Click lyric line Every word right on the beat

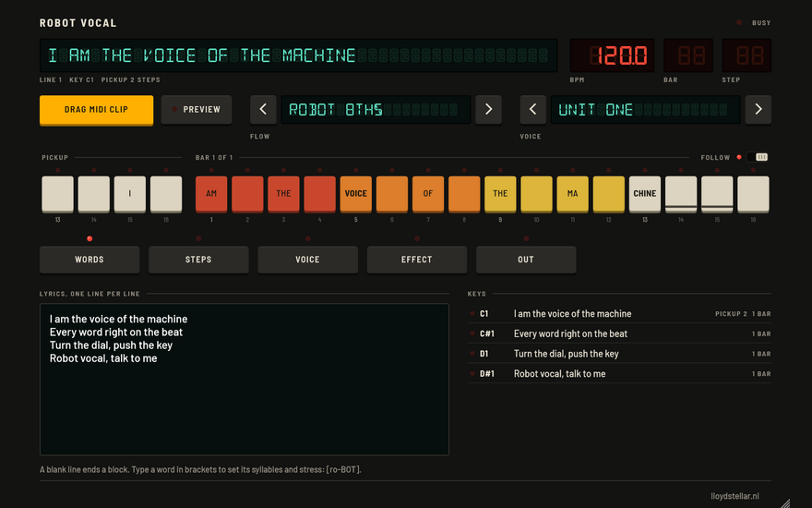tap(116, 333)
